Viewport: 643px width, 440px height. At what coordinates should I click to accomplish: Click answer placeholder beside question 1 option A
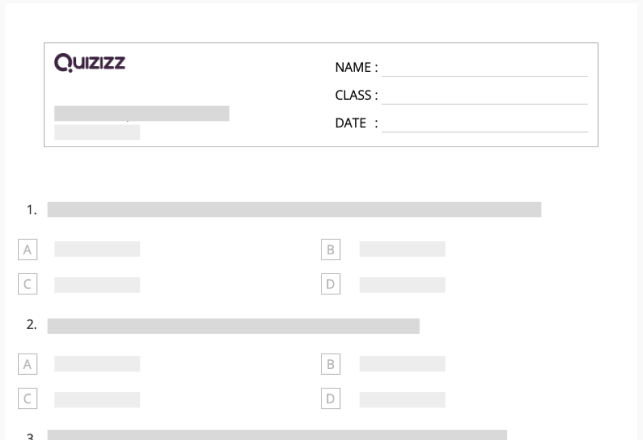click(97, 249)
